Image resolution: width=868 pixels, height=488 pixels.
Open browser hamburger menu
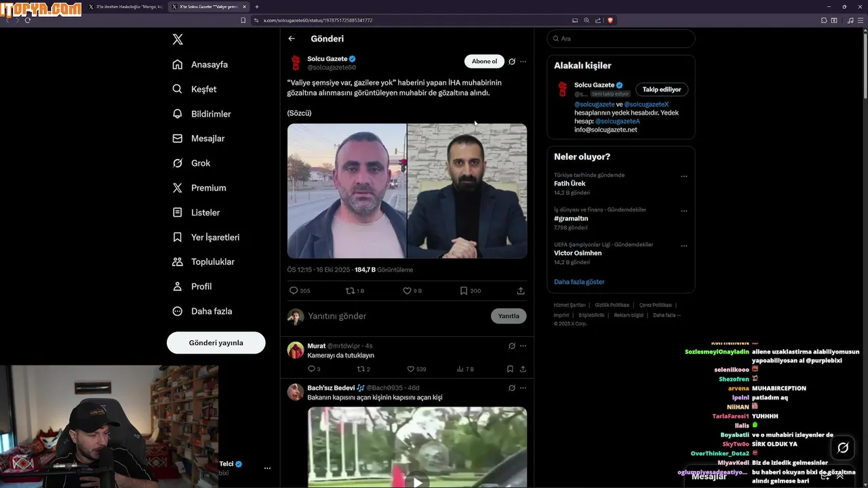[861, 20]
